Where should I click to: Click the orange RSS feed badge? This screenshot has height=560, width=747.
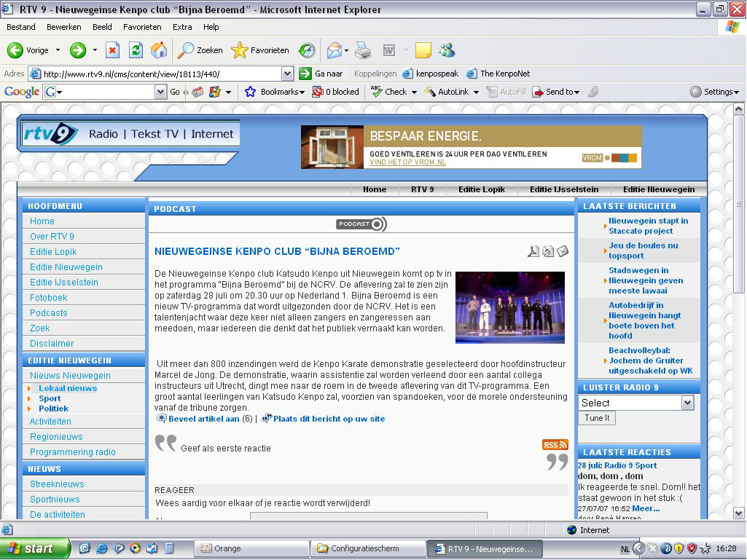click(x=555, y=445)
